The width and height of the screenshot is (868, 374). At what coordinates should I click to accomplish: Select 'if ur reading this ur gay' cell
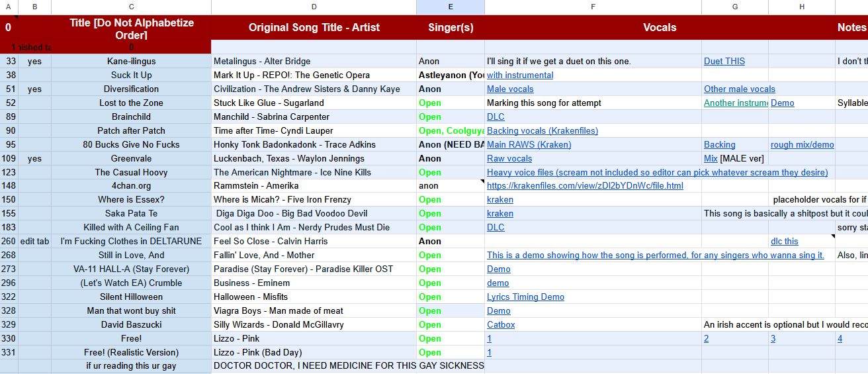pos(132,366)
